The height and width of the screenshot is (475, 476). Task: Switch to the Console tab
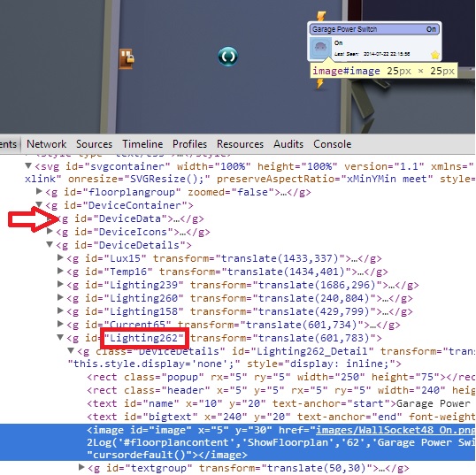pyautogui.click(x=333, y=144)
